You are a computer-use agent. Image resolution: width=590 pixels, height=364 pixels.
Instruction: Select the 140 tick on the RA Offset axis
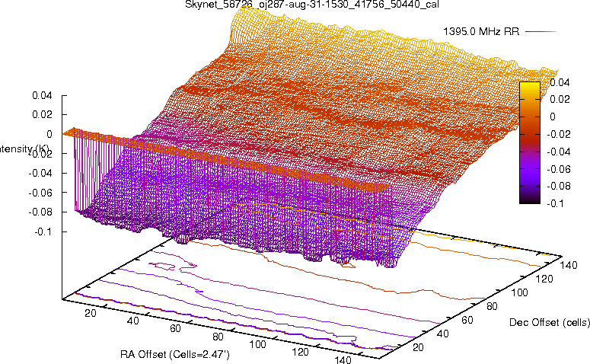[x=343, y=360]
